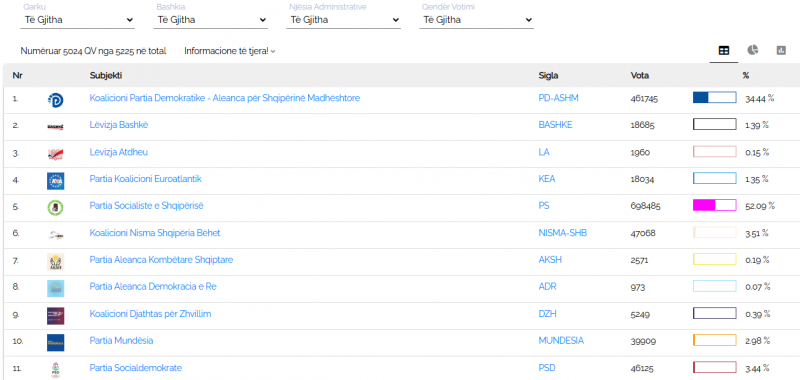Click the Vota column header

coord(640,75)
